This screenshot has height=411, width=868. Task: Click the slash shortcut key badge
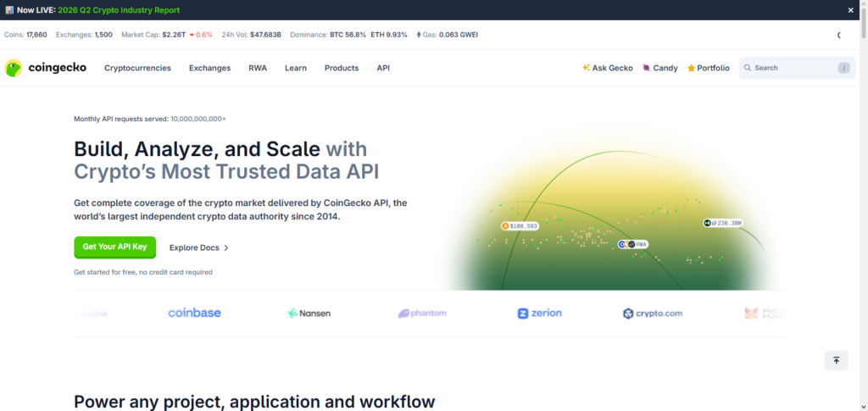(x=843, y=68)
